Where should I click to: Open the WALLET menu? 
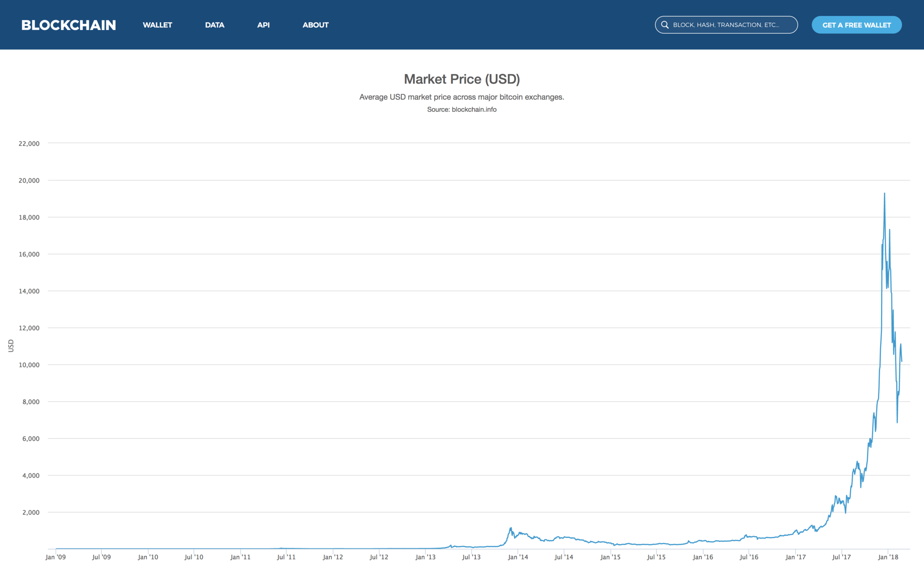pos(157,25)
